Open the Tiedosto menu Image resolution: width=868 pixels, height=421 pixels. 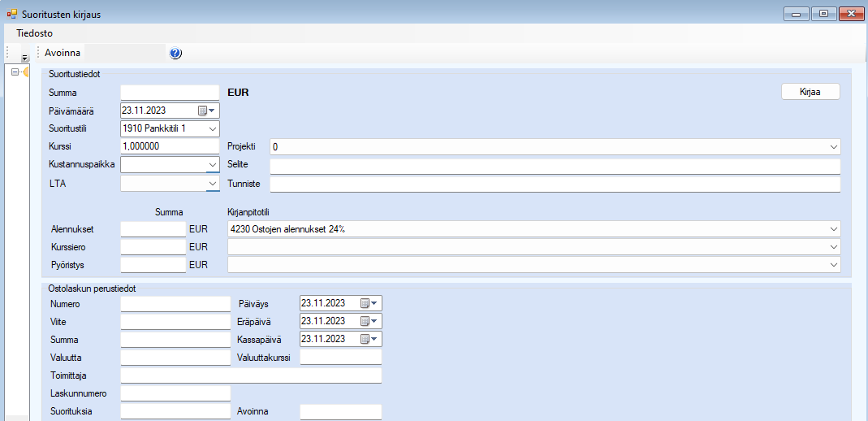[x=34, y=33]
